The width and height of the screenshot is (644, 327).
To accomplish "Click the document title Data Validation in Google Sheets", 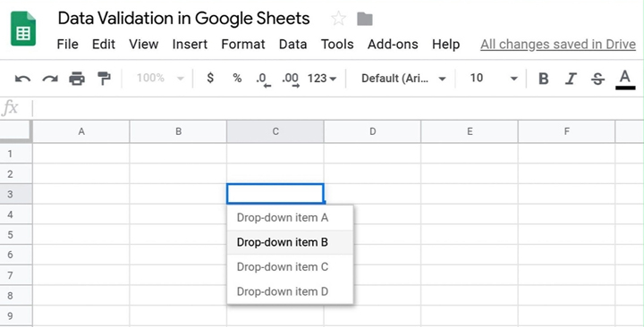I will pyautogui.click(x=183, y=19).
